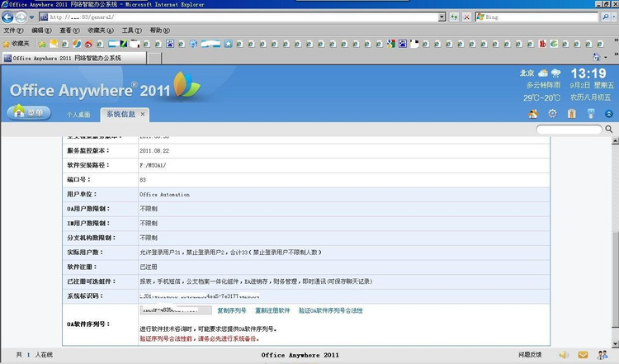Screen dimensions: 619x364
Task: Open the online users icon in the status bar
Action: [x=602, y=355]
